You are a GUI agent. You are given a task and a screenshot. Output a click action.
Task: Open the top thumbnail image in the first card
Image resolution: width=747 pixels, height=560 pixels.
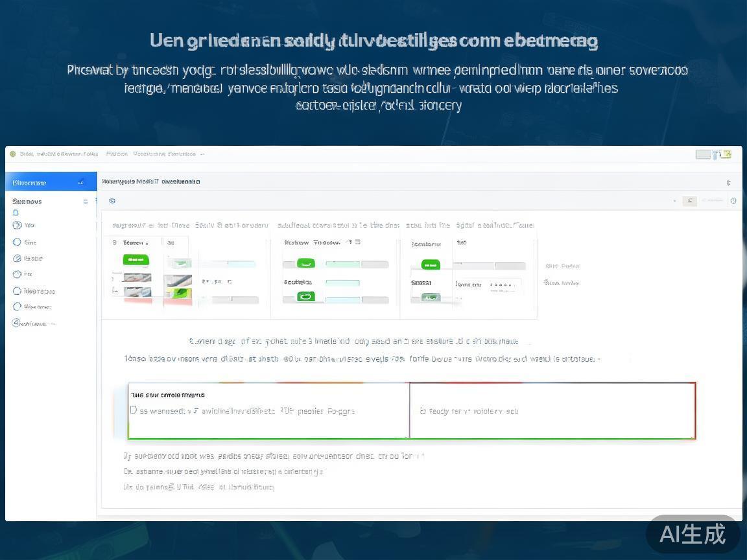pos(137,278)
